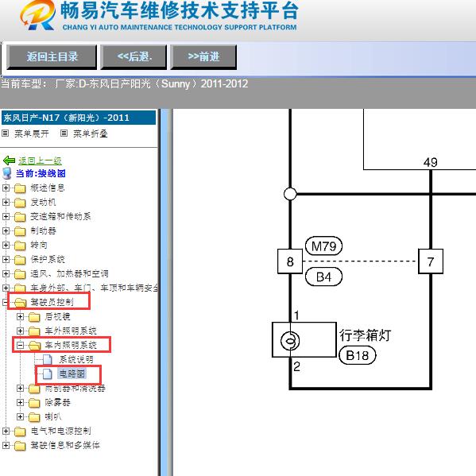The width and height of the screenshot is (476, 476).
Task: Click the 变速箱和传动系 folder icon
Action: [x=20, y=217]
